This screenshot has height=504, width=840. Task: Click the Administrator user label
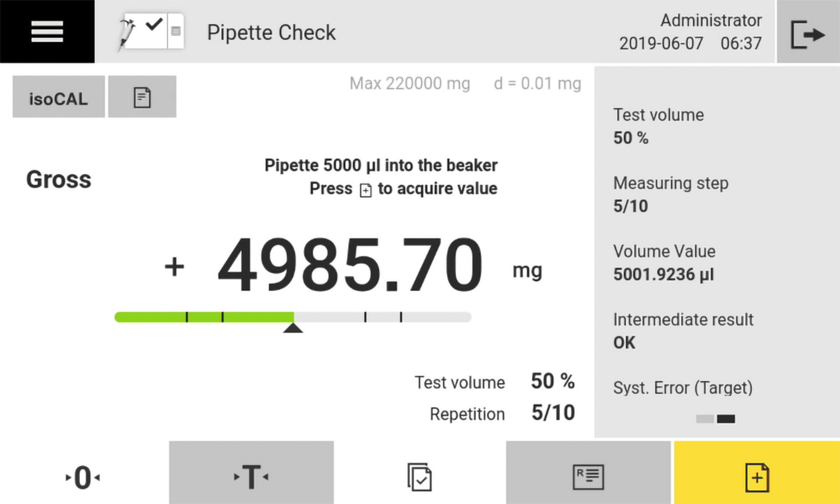[x=711, y=20]
